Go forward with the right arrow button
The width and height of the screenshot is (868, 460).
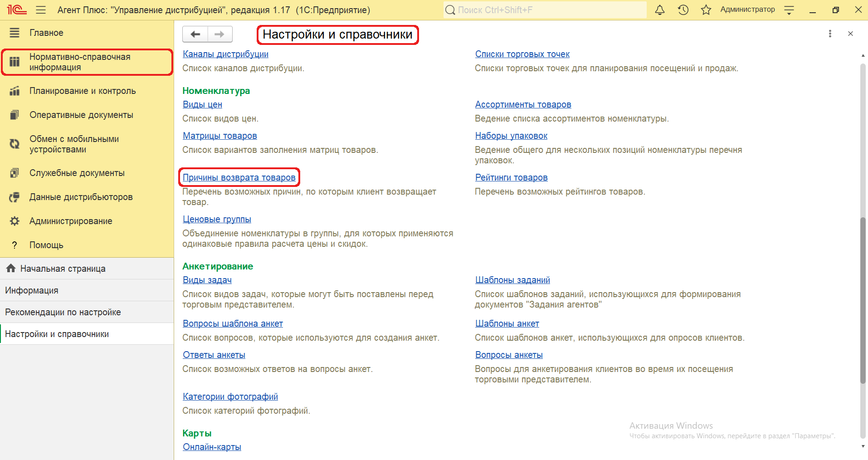(x=220, y=34)
